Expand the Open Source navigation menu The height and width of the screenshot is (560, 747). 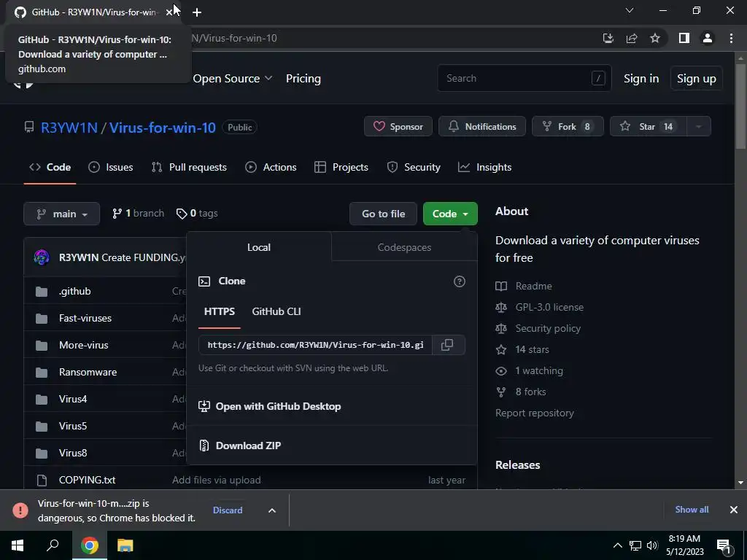(x=233, y=79)
